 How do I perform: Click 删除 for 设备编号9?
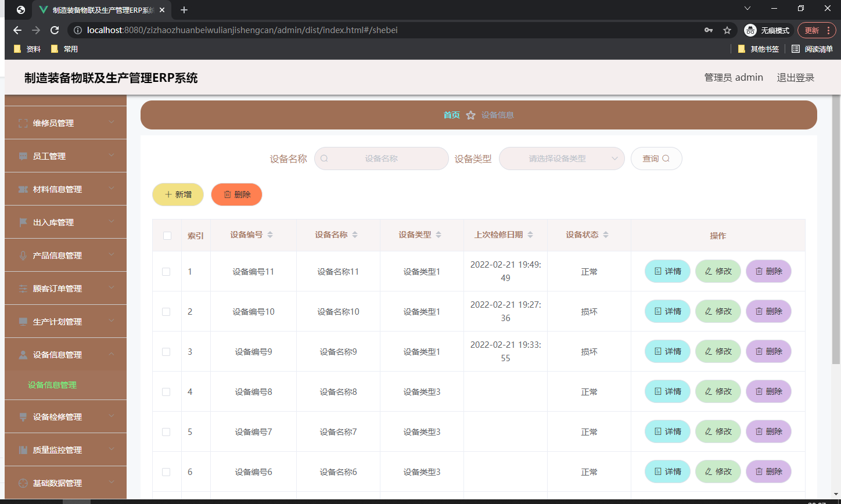pos(768,351)
